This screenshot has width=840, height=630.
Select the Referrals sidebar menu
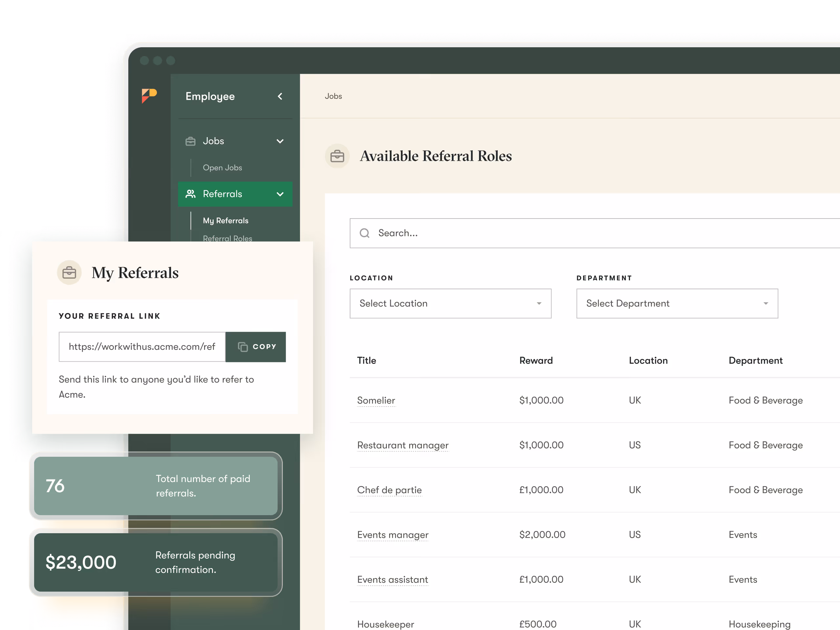[x=235, y=194]
